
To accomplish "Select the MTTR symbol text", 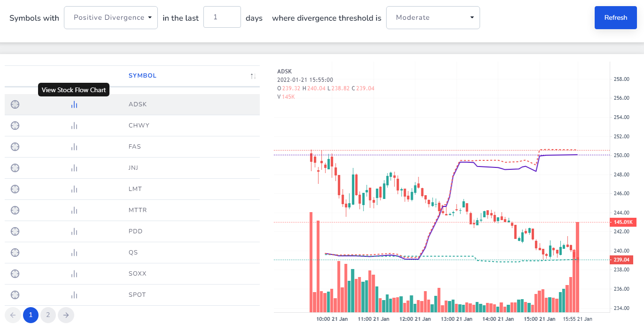I will 138,210.
